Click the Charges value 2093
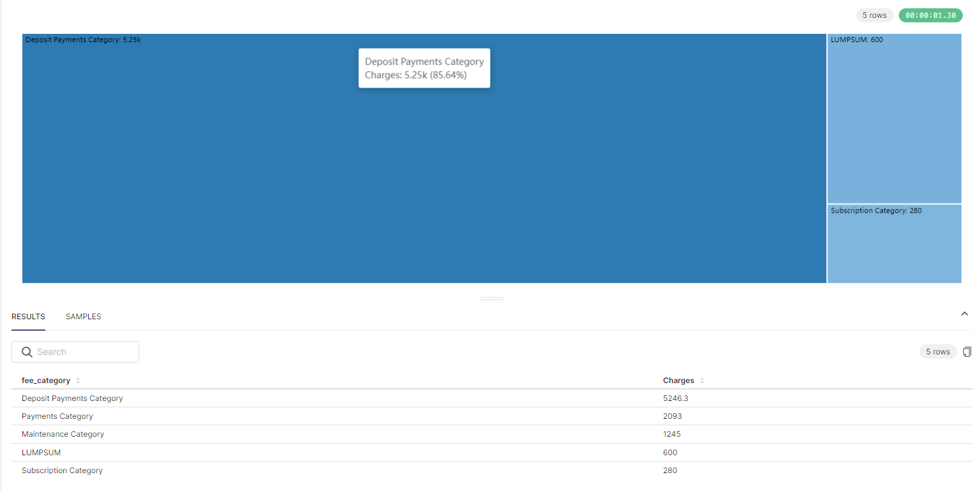980x491 pixels. (x=672, y=416)
